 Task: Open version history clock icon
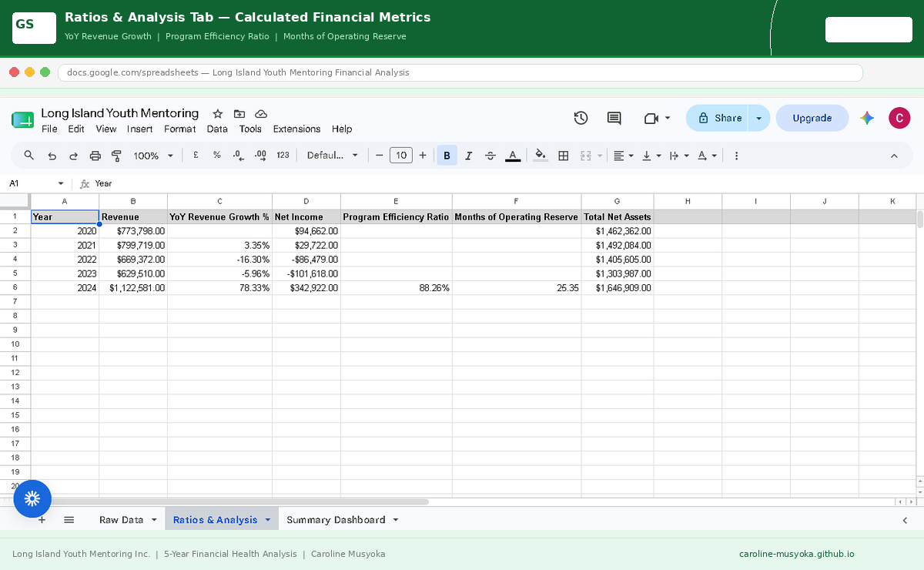581,118
